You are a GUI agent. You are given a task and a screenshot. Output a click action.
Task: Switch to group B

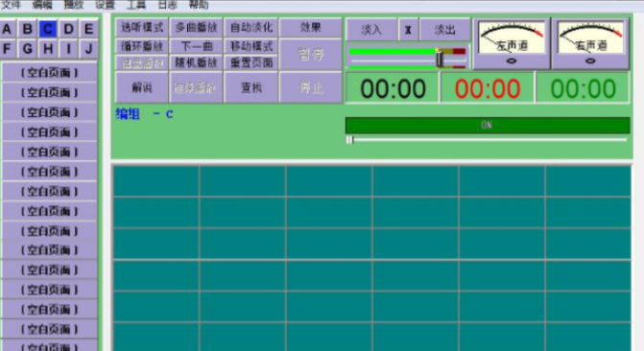[x=28, y=29]
